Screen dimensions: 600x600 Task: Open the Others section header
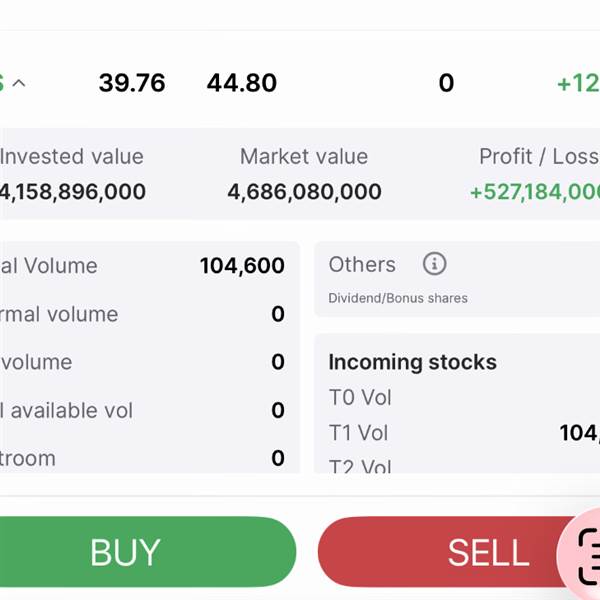[362, 265]
